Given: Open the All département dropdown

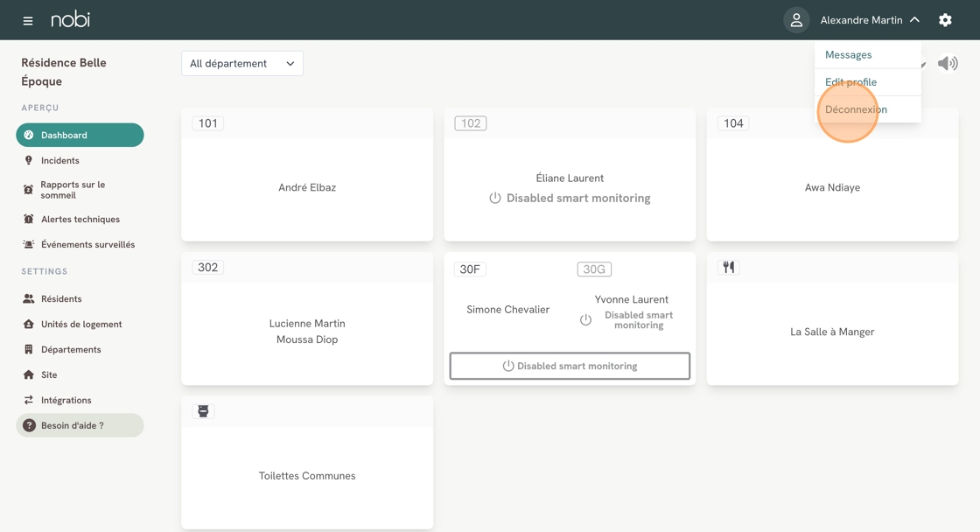Looking at the screenshot, I should pos(242,63).
